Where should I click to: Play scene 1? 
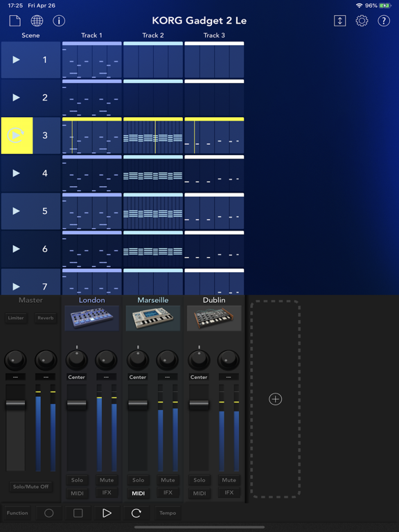tap(16, 60)
